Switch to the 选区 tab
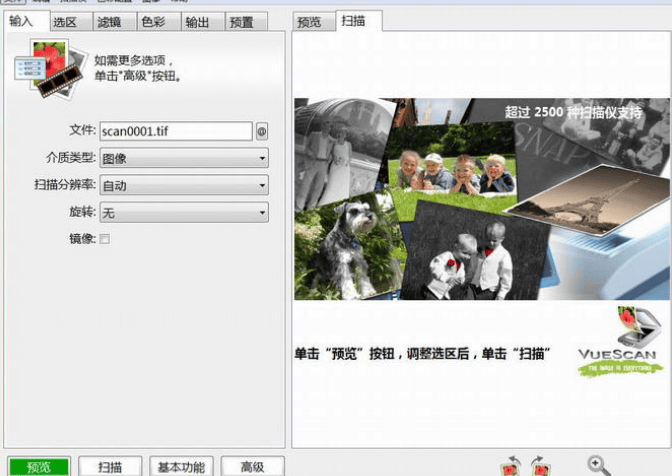 [67, 21]
